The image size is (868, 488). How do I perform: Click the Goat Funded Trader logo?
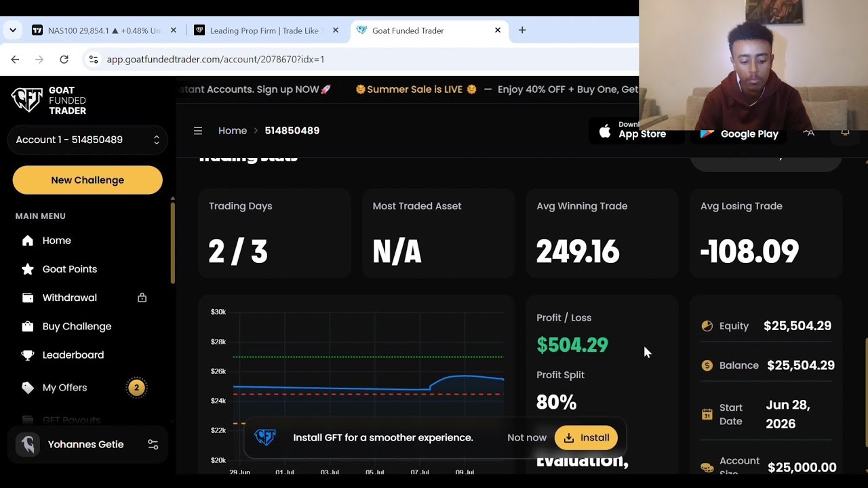(x=49, y=100)
